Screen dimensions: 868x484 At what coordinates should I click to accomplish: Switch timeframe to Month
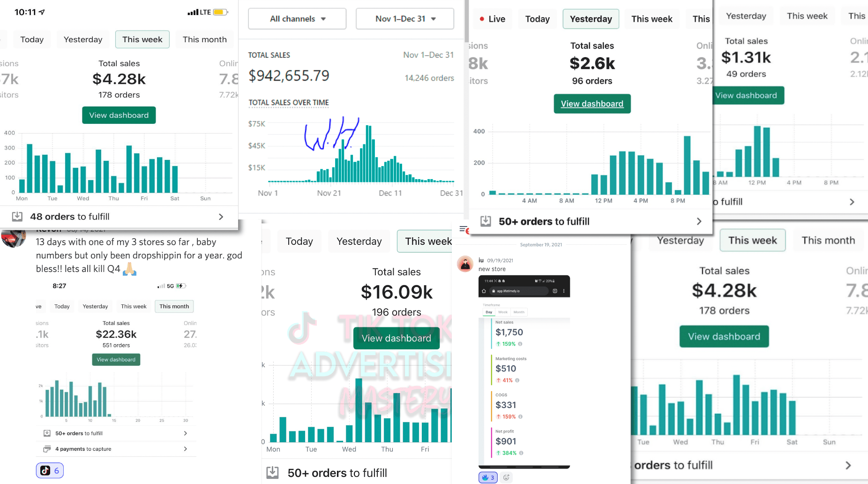519,312
